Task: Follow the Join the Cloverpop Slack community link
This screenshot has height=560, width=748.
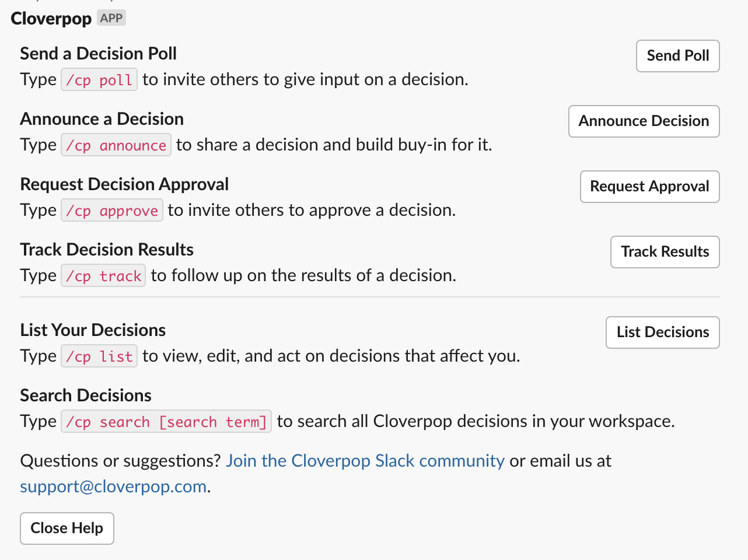Action: (x=365, y=461)
